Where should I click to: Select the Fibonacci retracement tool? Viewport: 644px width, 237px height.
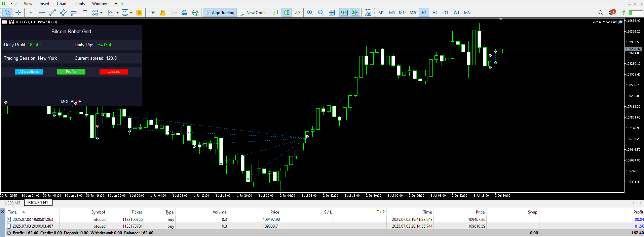[74, 13]
